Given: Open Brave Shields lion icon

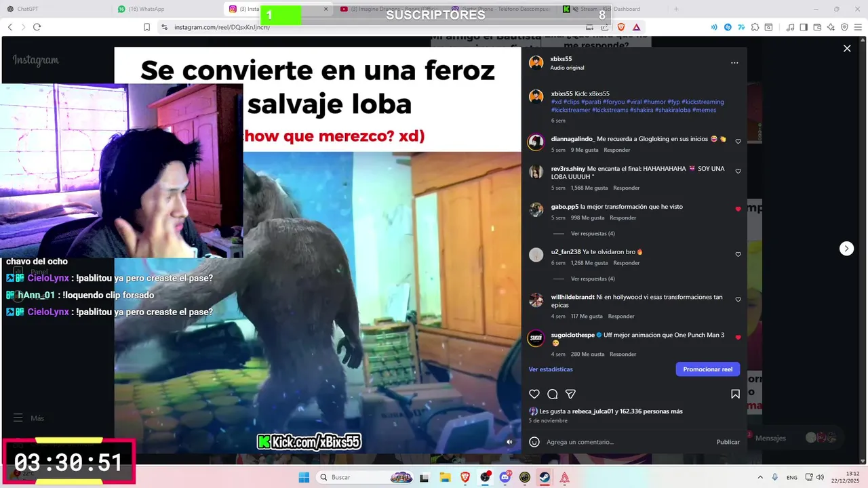Looking at the screenshot, I should click(620, 27).
